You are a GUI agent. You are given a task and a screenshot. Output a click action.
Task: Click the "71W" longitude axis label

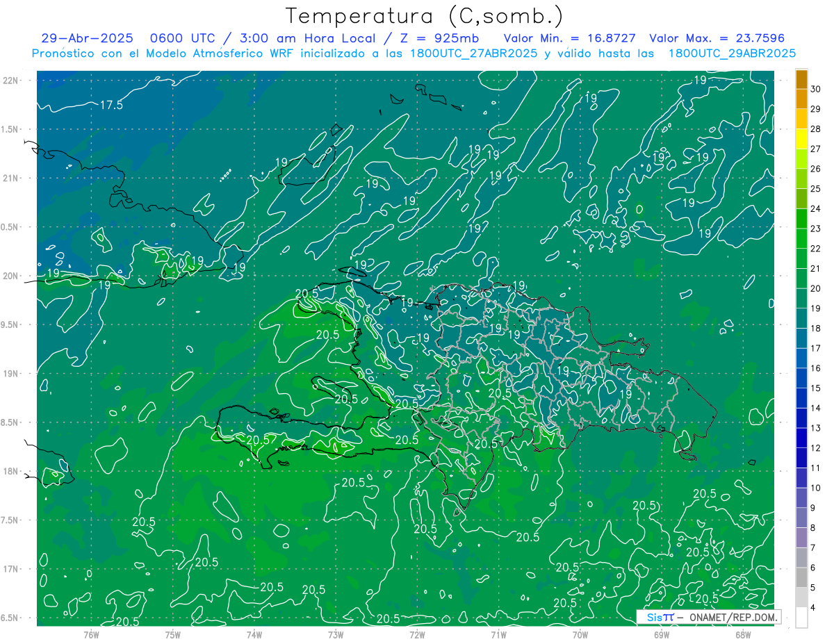[498, 634]
